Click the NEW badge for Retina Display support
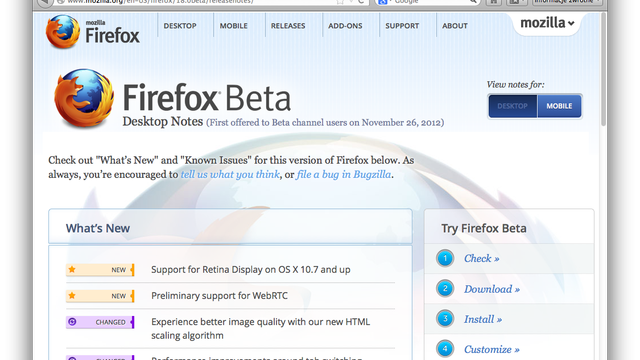 click(x=100, y=270)
